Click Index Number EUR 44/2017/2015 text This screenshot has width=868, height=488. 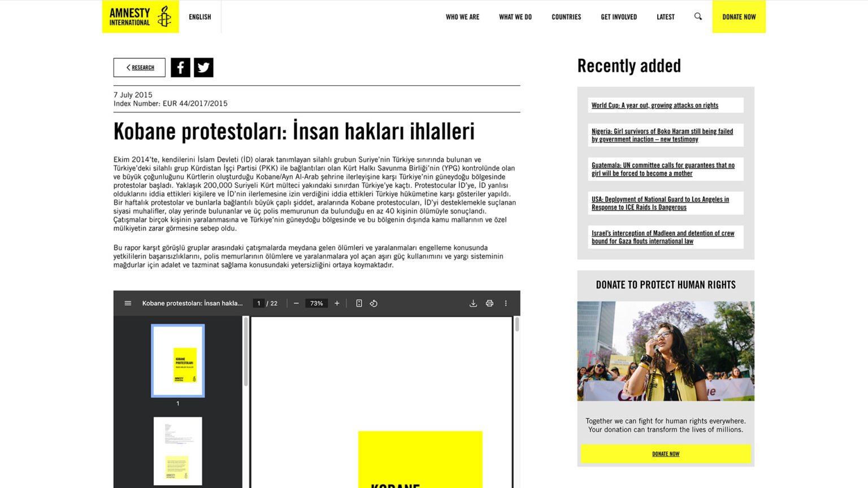coord(171,104)
